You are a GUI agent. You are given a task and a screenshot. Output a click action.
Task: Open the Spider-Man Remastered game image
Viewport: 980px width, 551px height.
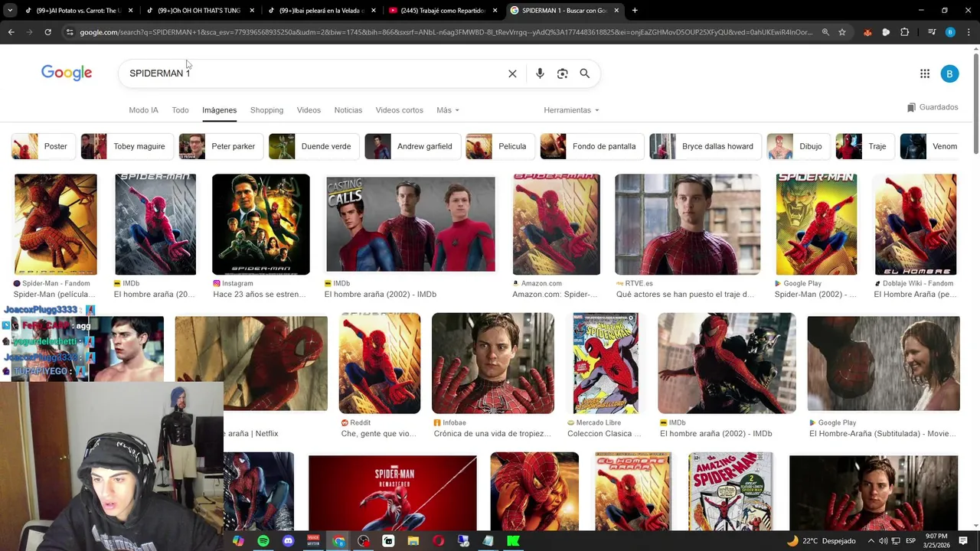pos(393,492)
